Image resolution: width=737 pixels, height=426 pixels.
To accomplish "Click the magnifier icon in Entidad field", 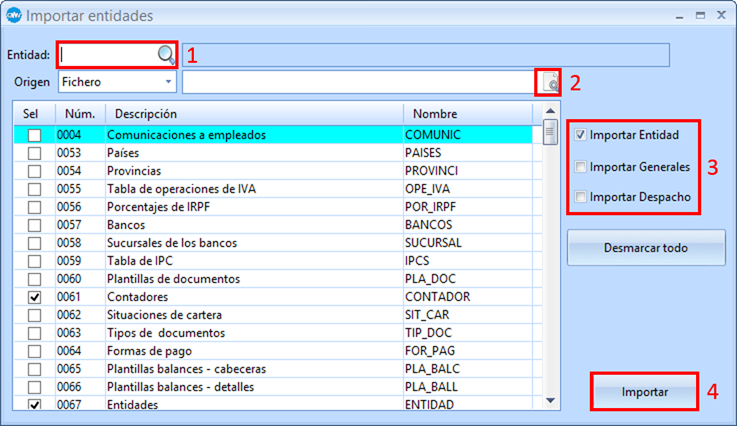I will [x=165, y=54].
